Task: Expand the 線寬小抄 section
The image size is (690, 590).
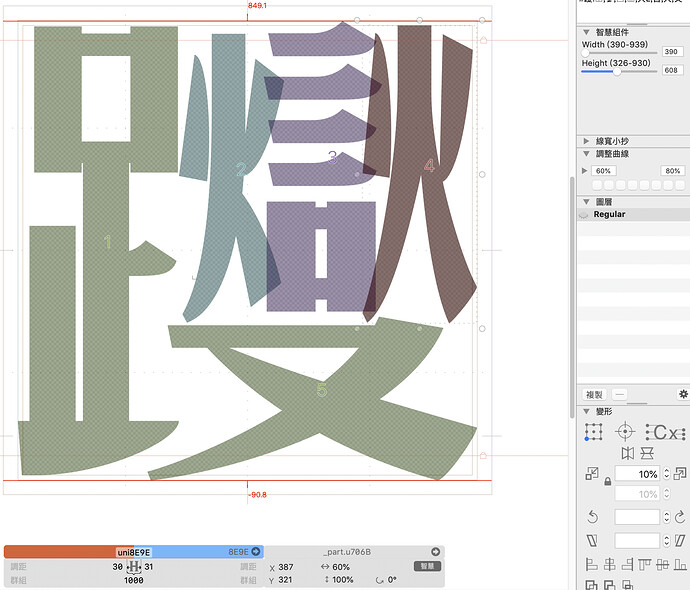Action: [586, 141]
